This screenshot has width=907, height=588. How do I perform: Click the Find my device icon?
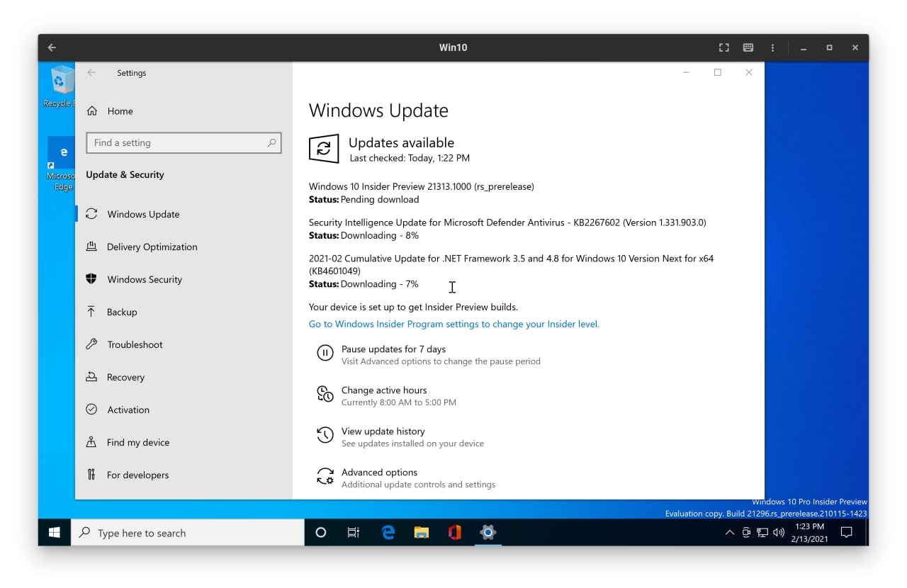[x=91, y=442]
